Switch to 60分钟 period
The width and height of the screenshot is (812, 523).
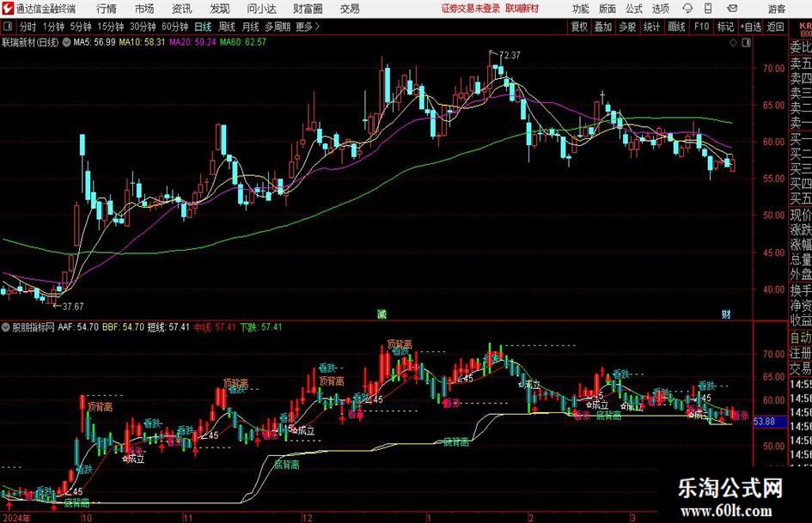pos(174,27)
